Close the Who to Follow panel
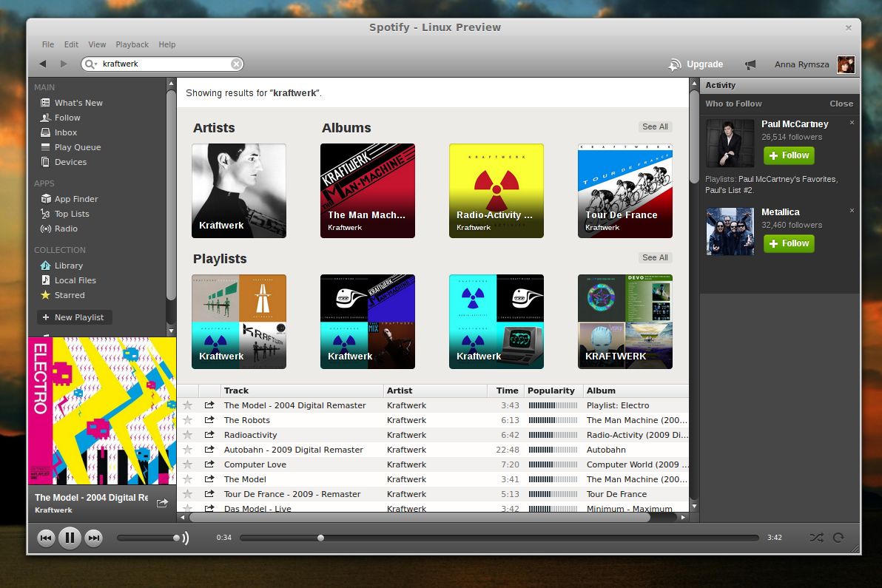The width and height of the screenshot is (882, 588). [x=841, y=104]
